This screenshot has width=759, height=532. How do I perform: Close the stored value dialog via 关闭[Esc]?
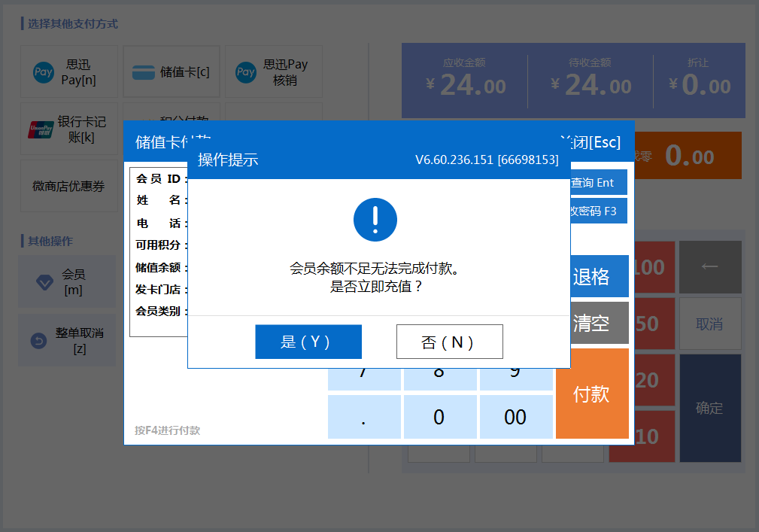point(591,141)
